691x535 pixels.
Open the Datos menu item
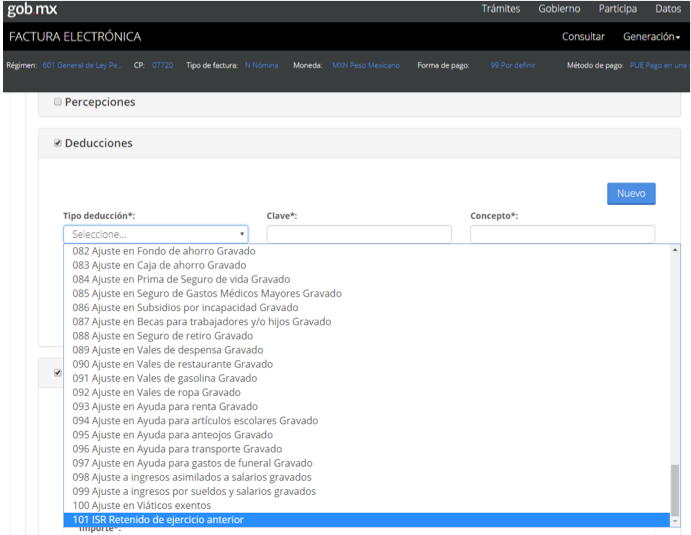668,9
